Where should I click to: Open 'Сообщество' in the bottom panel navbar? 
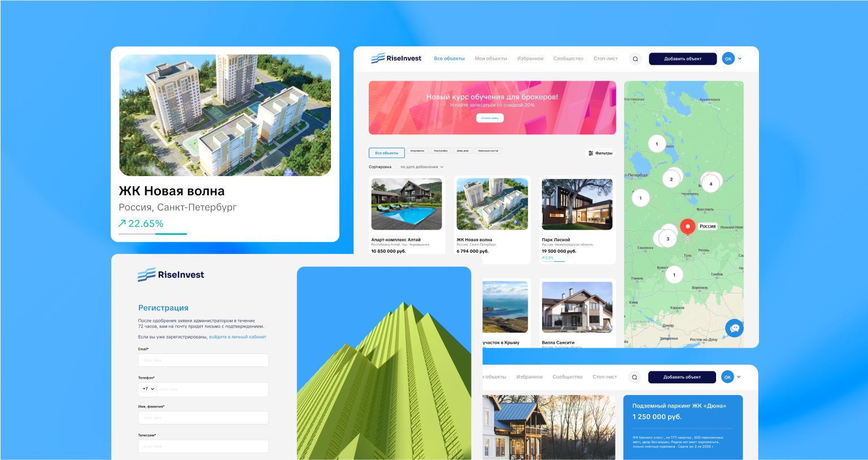coord(568,377)
